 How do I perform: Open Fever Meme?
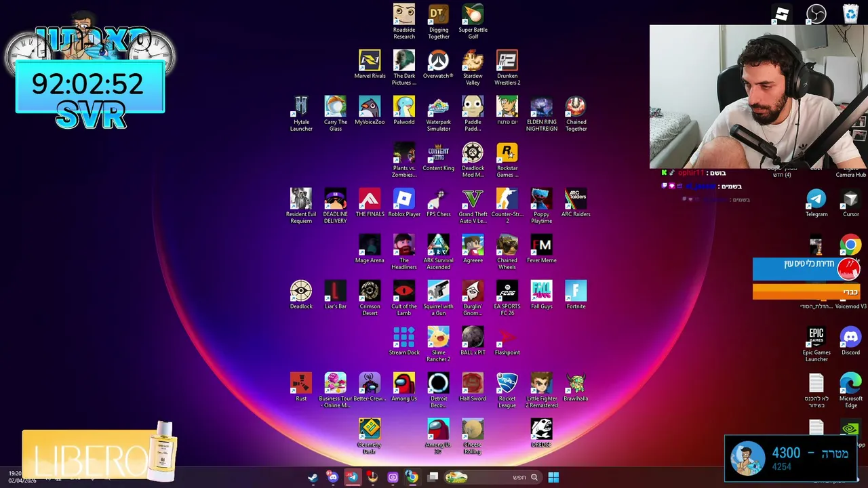tap(541, 249)
